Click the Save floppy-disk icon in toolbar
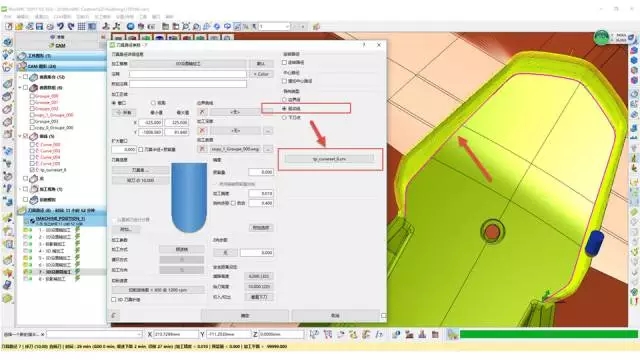 click(x=40, y=27)
